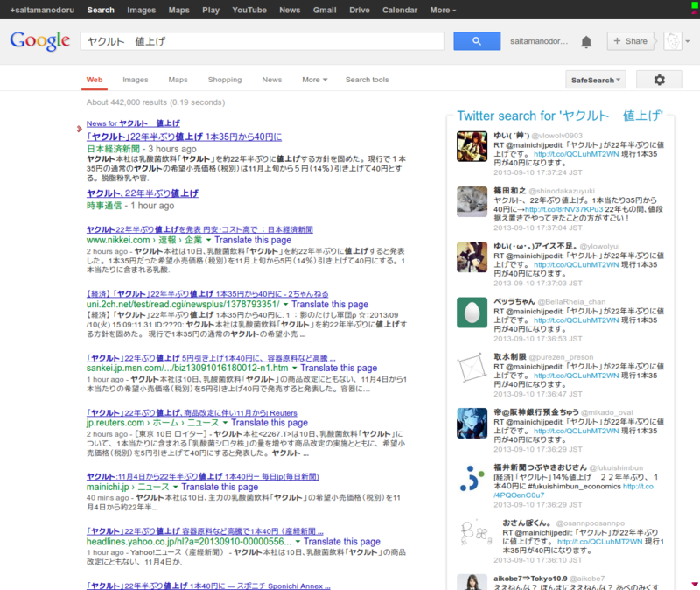Open dropdown arrow next to jp.reuters.com result
This screenshot has width=700, height=590.
coord(225,423)
